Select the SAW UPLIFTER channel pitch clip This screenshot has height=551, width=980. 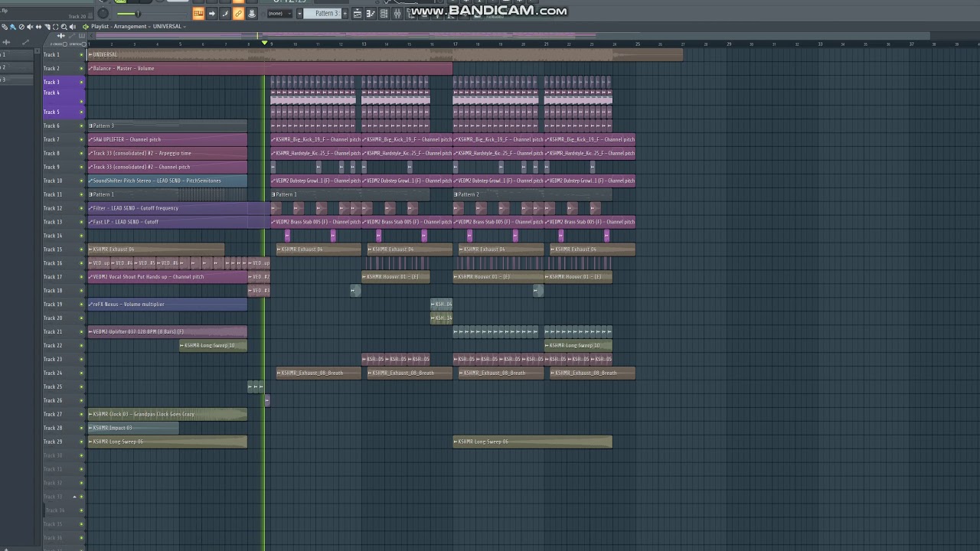click(x=167, y=140)
